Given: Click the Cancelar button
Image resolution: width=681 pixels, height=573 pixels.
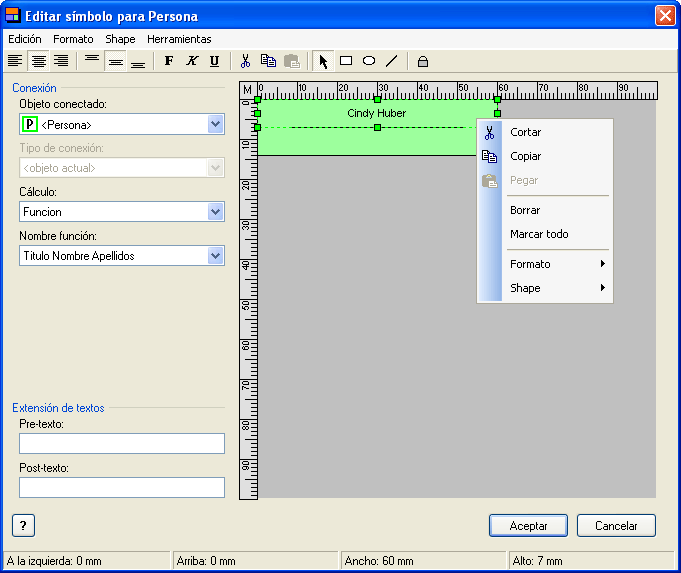Looking at the screenshot, I should 616,526.
